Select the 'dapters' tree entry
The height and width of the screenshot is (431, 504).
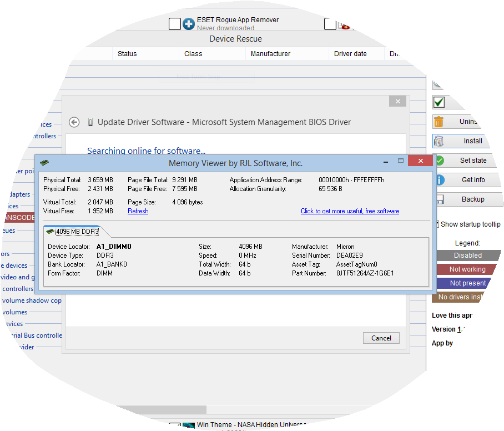[19, 194]
